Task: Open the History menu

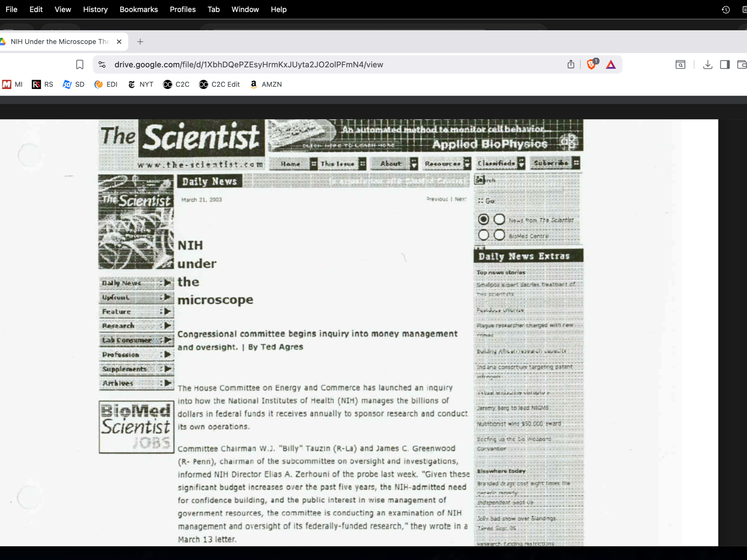Action: 95,9
